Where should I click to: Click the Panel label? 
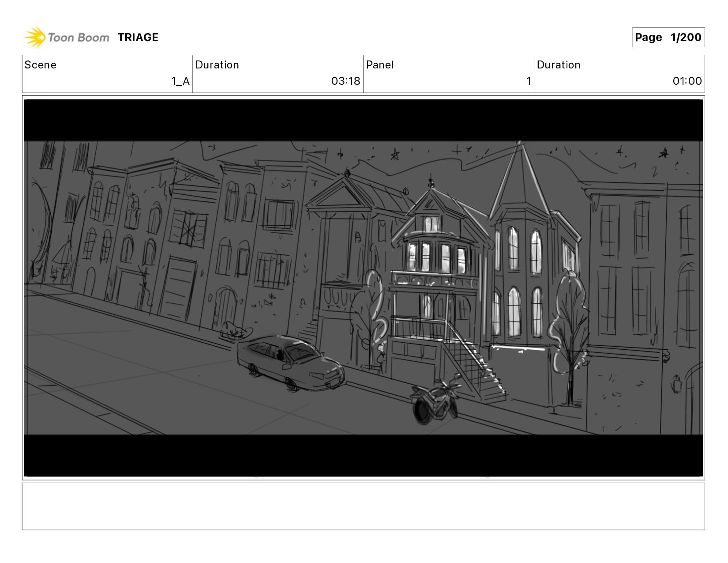[380, 65]
